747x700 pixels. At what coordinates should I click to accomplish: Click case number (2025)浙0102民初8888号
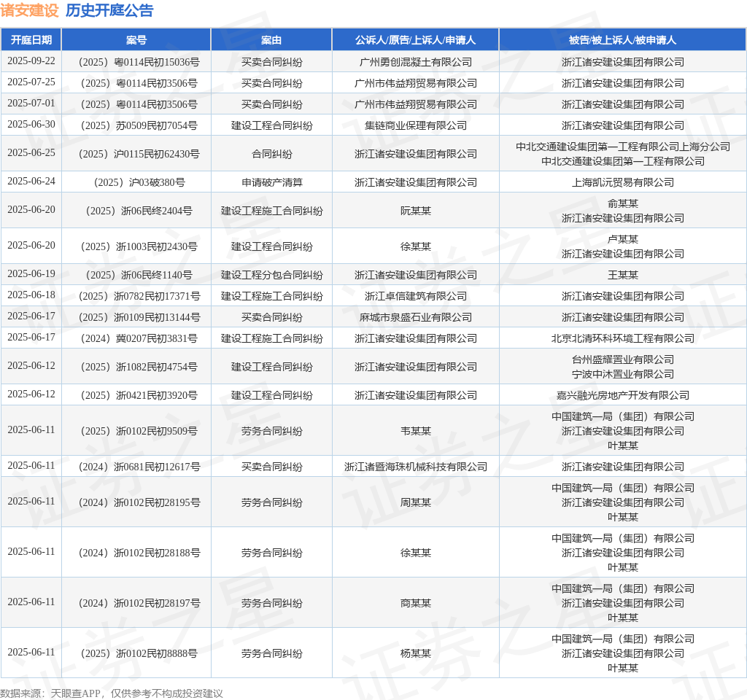[139, 653]
